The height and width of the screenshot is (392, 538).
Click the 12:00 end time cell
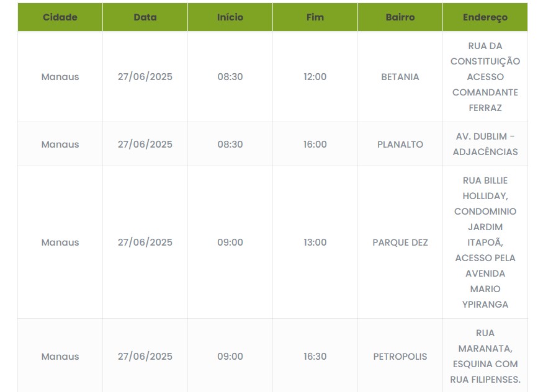pyautogui.click(x=315, y=77)
